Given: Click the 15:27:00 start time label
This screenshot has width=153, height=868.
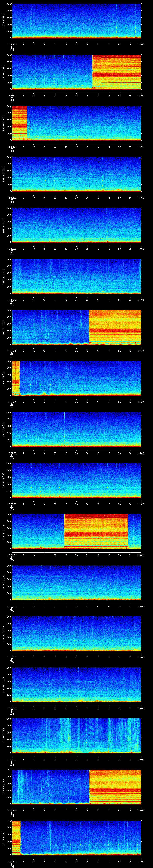Looking at the screenshot, I should [12, 708].
